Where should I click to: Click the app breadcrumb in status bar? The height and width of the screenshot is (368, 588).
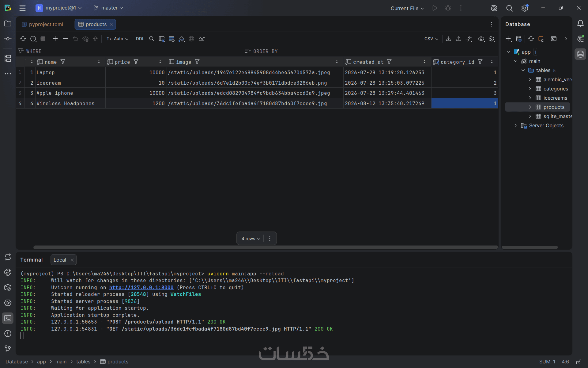(41, 362)
